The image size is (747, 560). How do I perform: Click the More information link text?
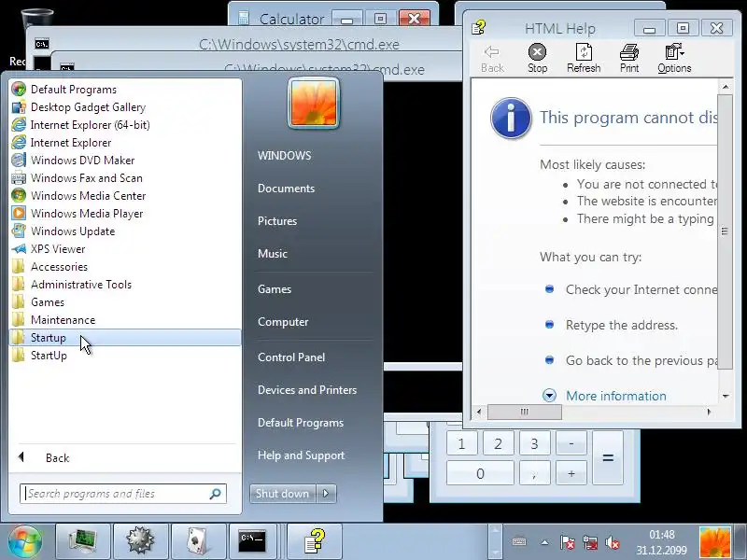pyautogui.click(x=616, y=396)
